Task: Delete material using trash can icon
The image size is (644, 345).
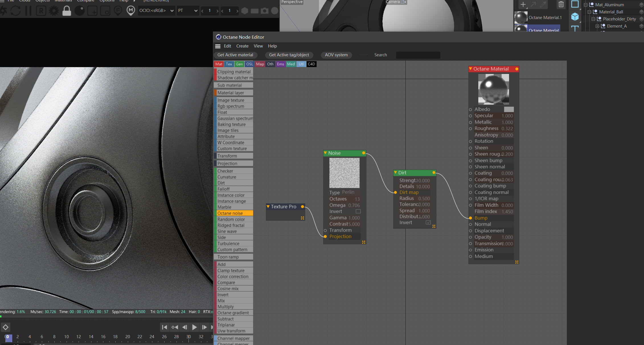Action: (x=561, y=4)
